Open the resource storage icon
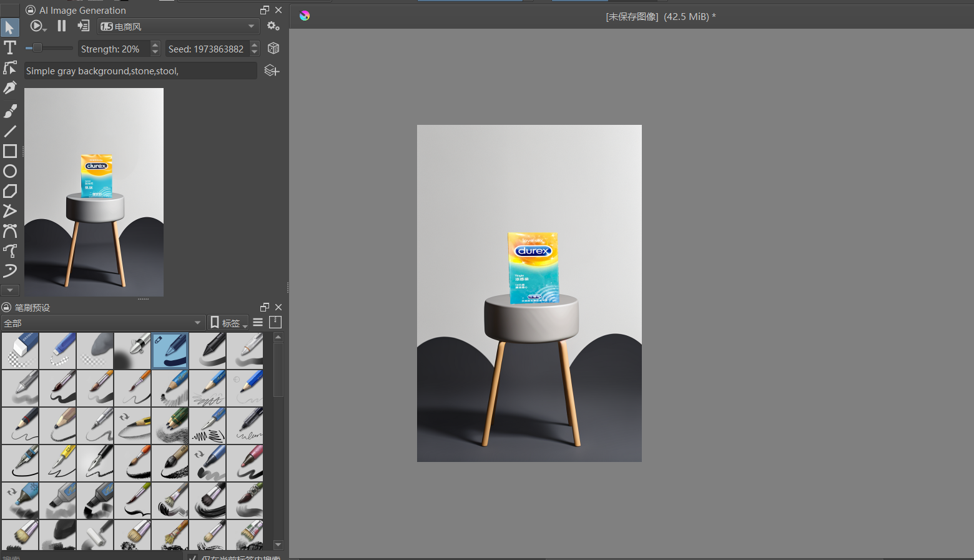 click(275, 322)
